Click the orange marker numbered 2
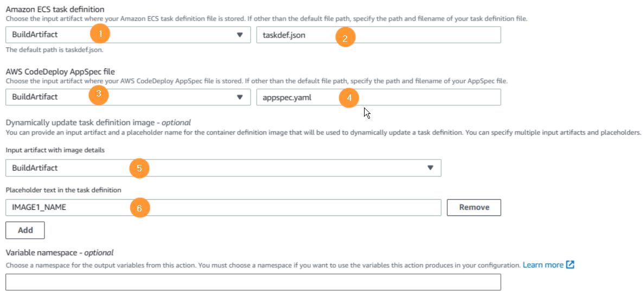 346,38
